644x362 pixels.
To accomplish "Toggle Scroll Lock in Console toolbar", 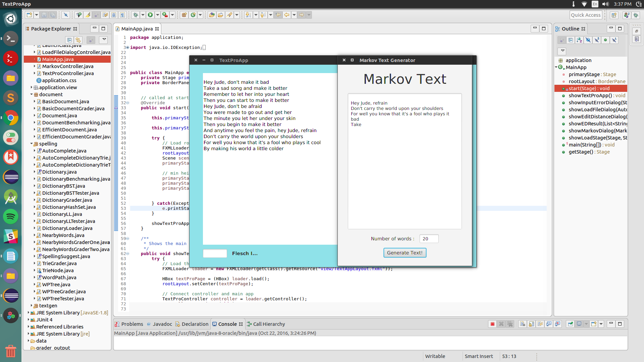I will pos(531,324).
